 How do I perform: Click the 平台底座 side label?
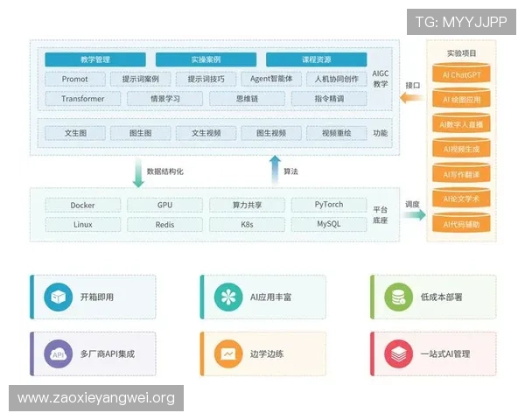(381, 214)
